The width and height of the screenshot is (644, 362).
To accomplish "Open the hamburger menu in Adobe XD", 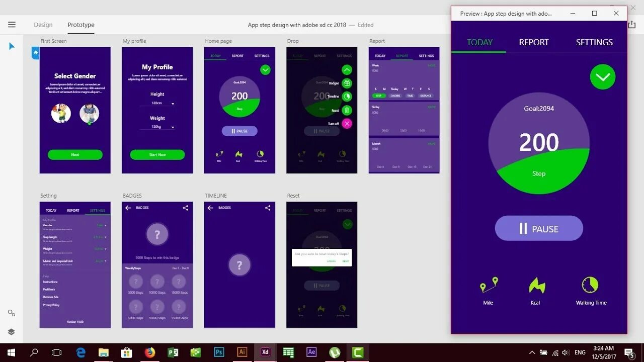I will point(12,25).
